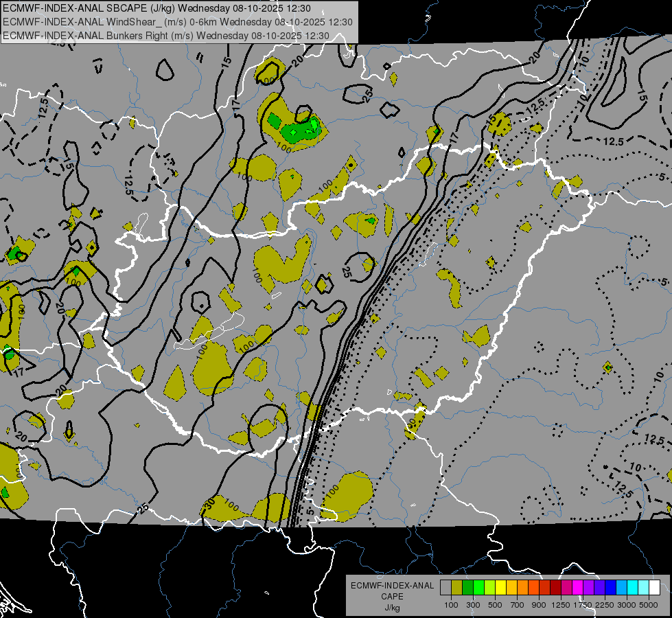Click the 1750 legend scale value
672x618 pixels.
(x=583, y=605)
